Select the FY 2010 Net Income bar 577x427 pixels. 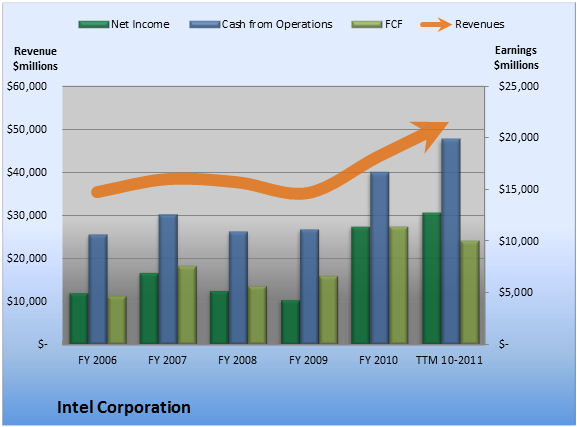tap(361, 286)
